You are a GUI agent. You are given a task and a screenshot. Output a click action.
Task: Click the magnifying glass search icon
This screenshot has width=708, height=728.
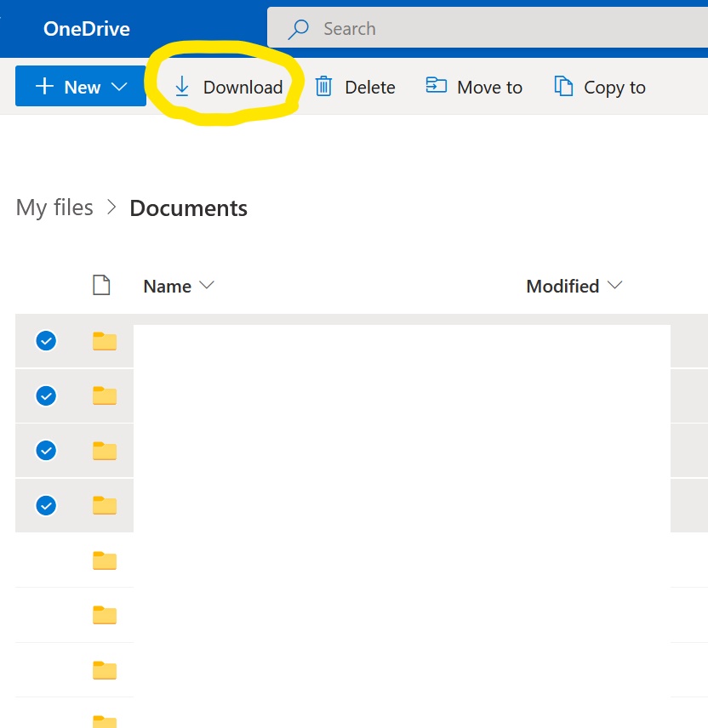[x=299, y=29]
